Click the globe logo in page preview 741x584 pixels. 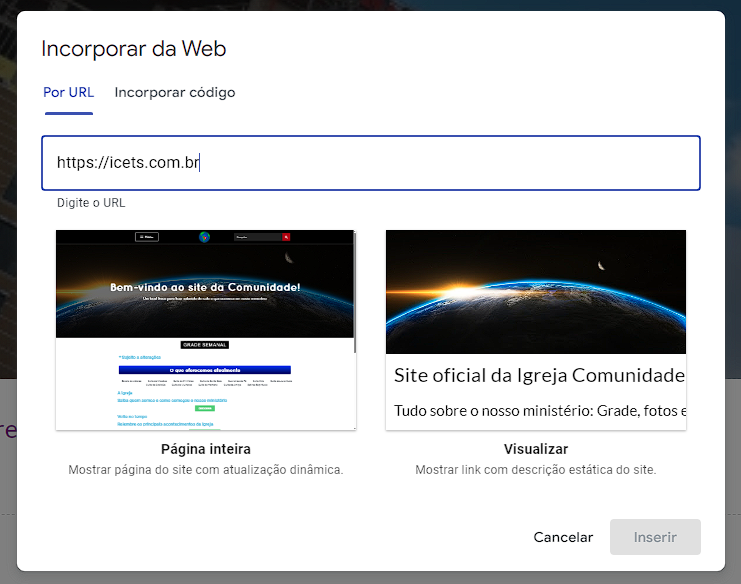pyautogui.click(x=205, y=237)
